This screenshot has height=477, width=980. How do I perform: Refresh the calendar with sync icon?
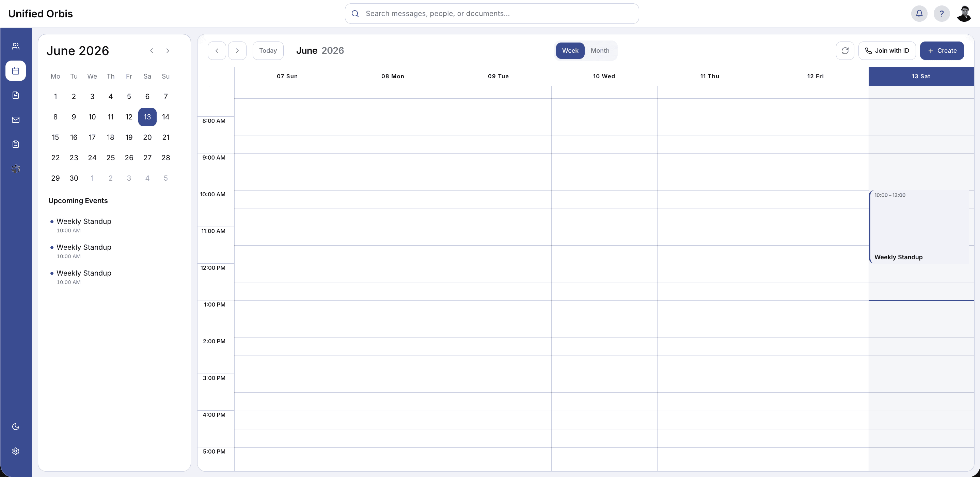[845, 51]
